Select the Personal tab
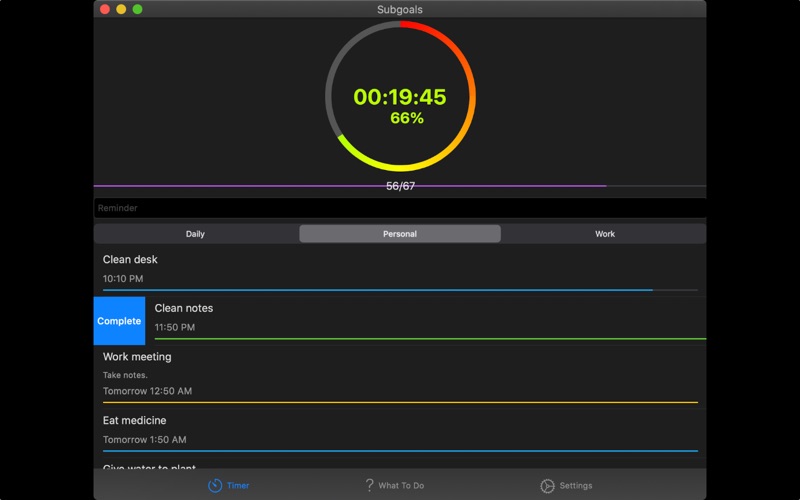Screen dimensions: 800x500 tap(400, 234)
